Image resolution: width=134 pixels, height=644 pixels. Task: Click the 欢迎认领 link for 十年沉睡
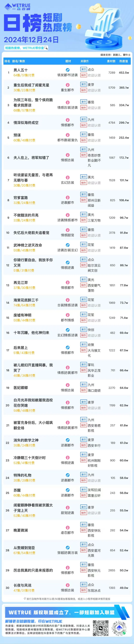(94, 336)
